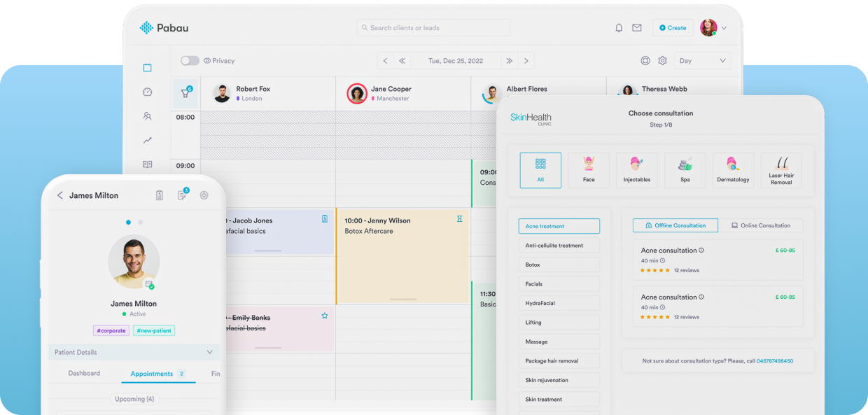Select Offline Consultation option
Image resolution: width=868 pixels, height=415 pixels.
[x=675, y=225]
